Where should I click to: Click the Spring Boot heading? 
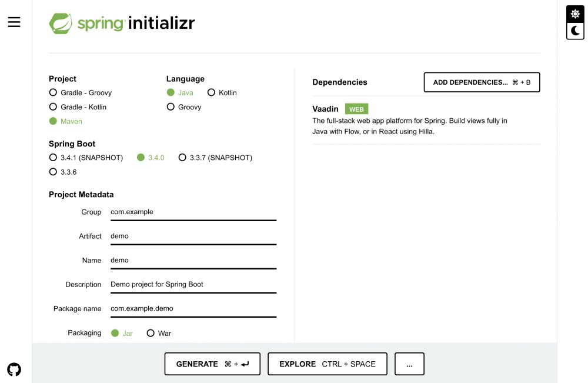pyautogui.click(x=72, y=144)
